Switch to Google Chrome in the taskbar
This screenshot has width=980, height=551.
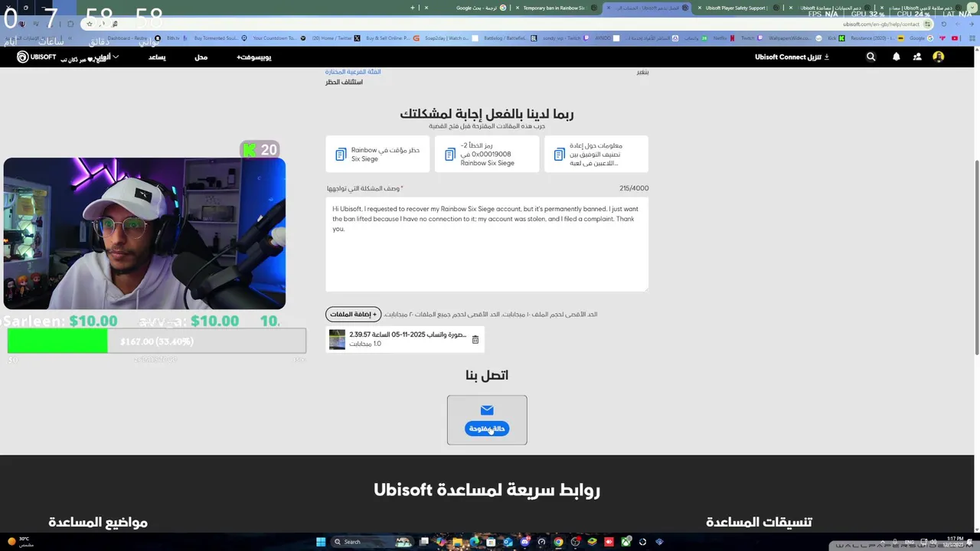pos(558,542)
